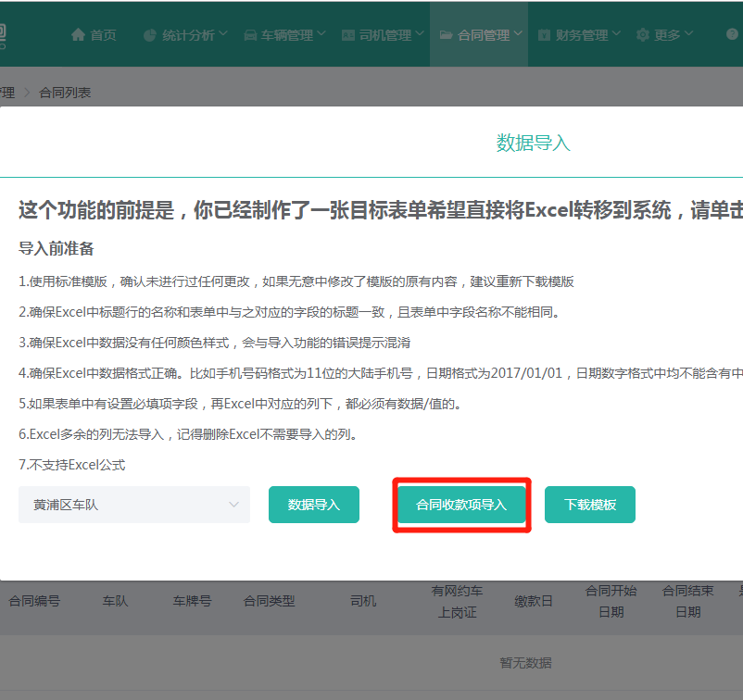Screen dimensions: 743x700
Task: Click the gear icon for 更多
Action: tap(643, 35)
